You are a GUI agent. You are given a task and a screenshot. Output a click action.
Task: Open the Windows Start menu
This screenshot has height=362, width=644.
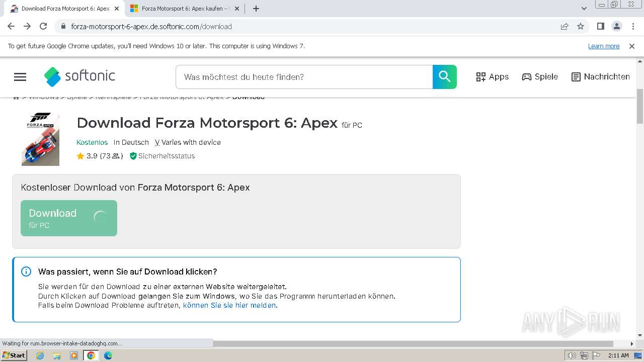pos(14,355)
